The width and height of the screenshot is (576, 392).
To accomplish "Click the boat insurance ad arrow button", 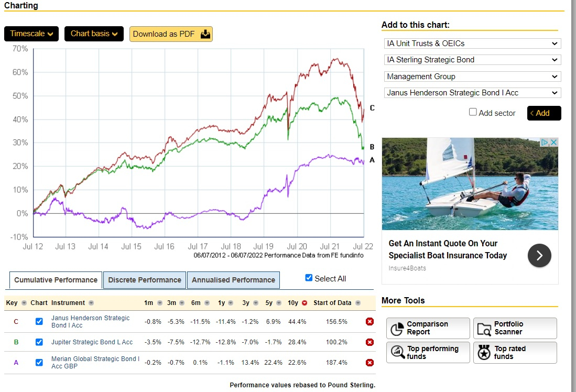I will pyautogui.click(x=539, y=256).
